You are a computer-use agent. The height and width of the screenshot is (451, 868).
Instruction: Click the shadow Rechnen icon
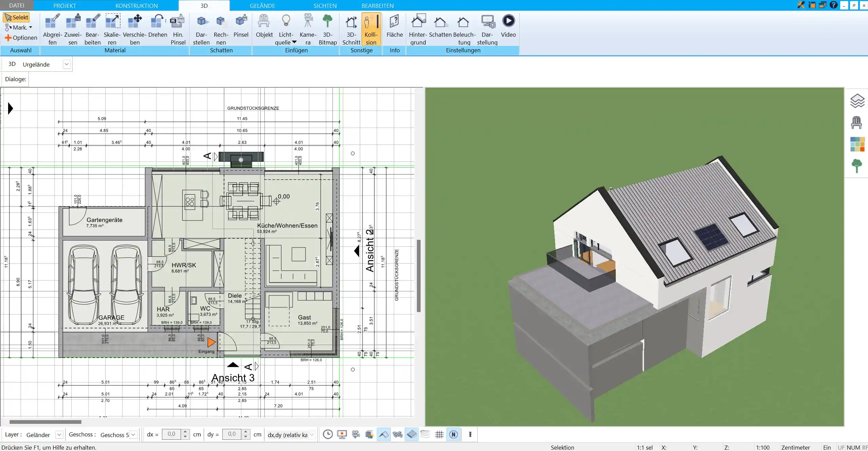221,29
